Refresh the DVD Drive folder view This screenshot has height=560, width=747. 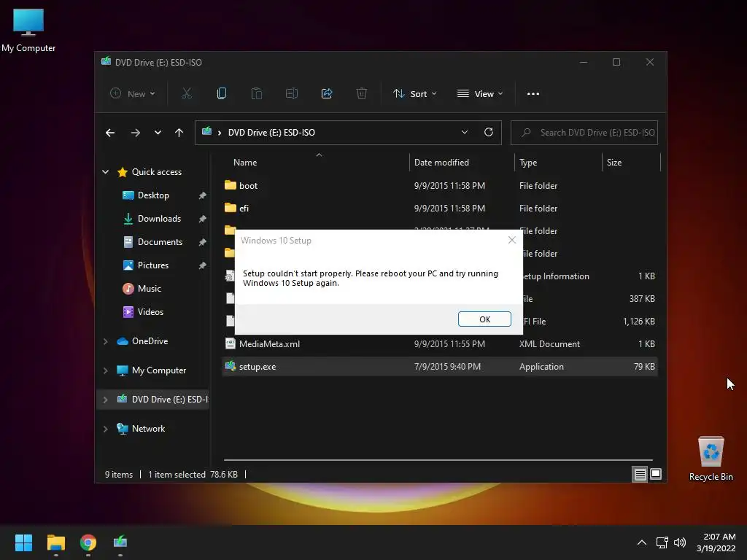489,133
